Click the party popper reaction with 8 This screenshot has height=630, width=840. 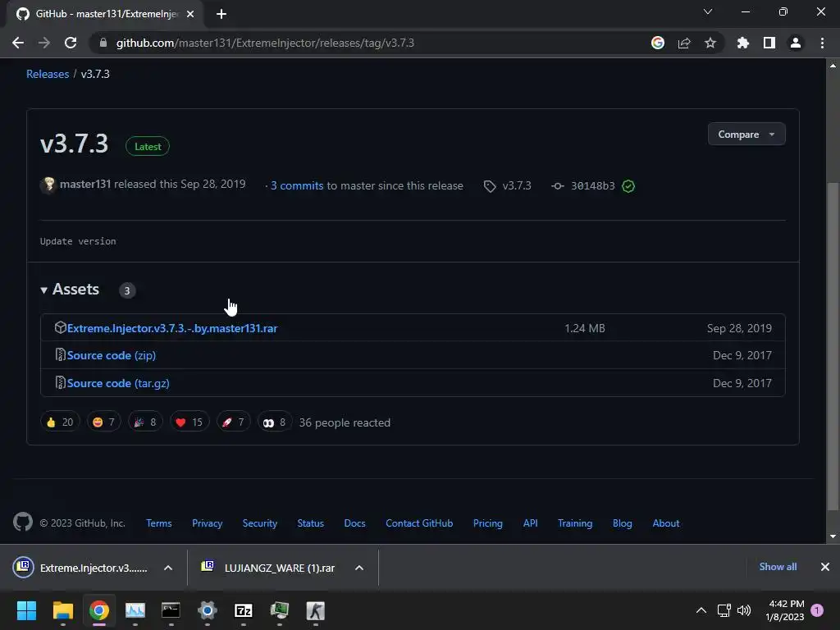pyautogui.click(x=145, y=422)
